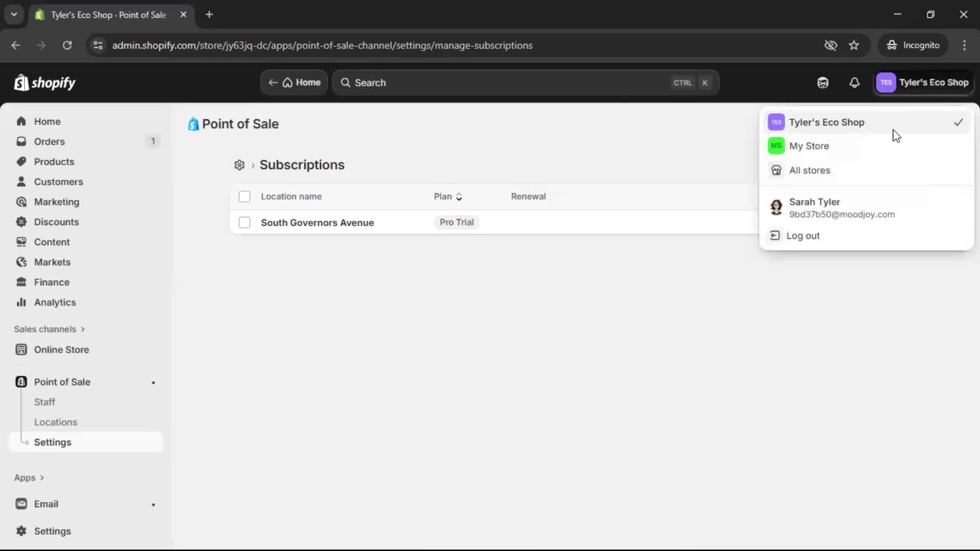Click the site information icon
Viewport: 980px width, 551px height.
point(97,45)
